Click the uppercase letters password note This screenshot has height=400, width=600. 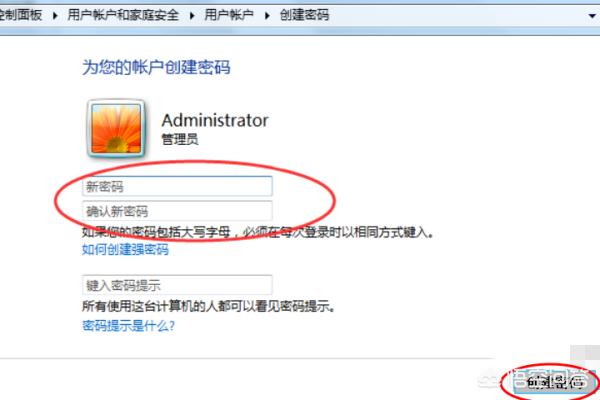point(258,232)
